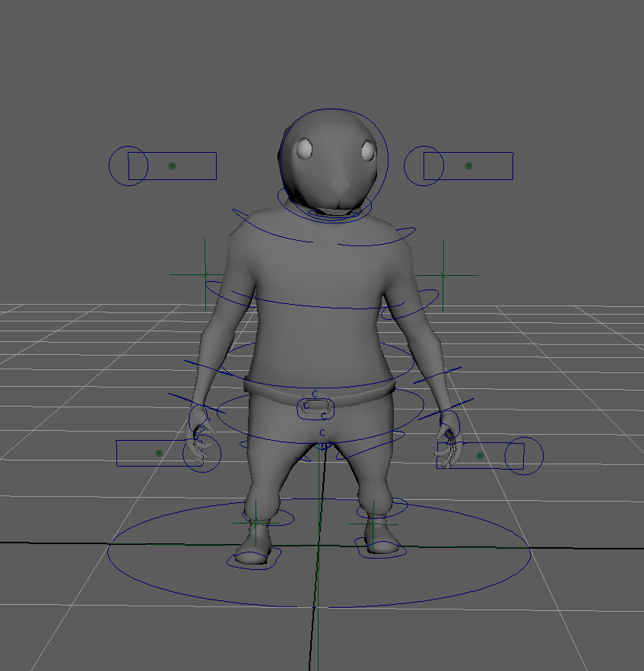This screenshot has height=671, width=644.
Task: Select the rectangle control beside the left-side hand
Action: pos(159,453)
